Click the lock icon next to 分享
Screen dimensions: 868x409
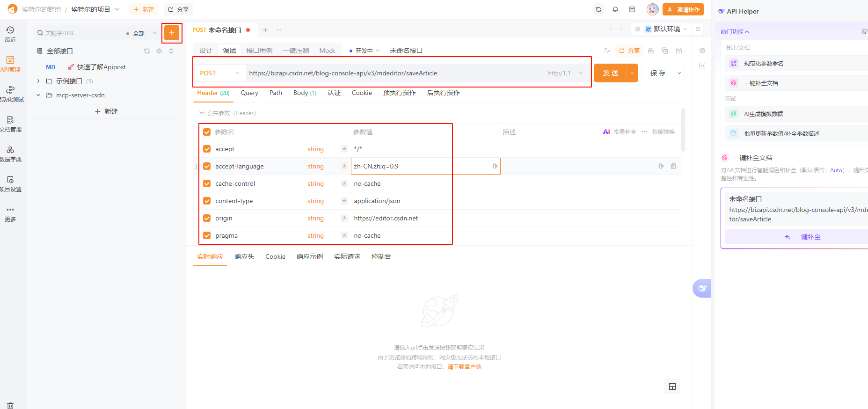point(651,51)
